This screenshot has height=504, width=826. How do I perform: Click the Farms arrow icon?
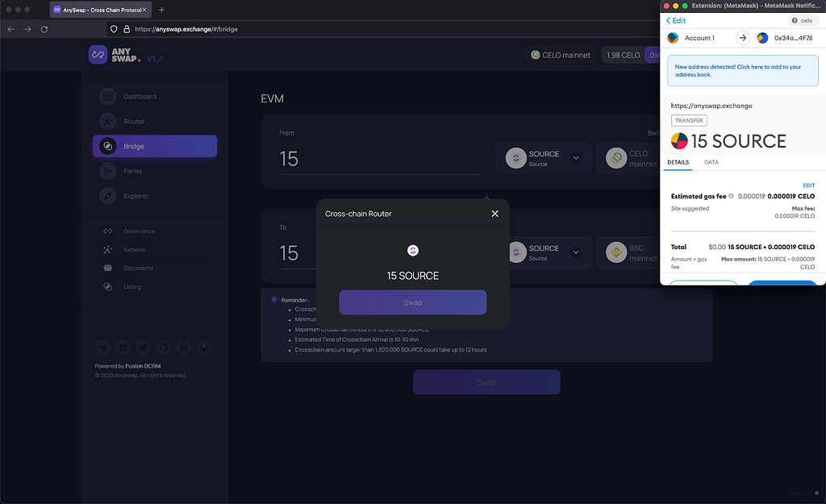(107, 171)
